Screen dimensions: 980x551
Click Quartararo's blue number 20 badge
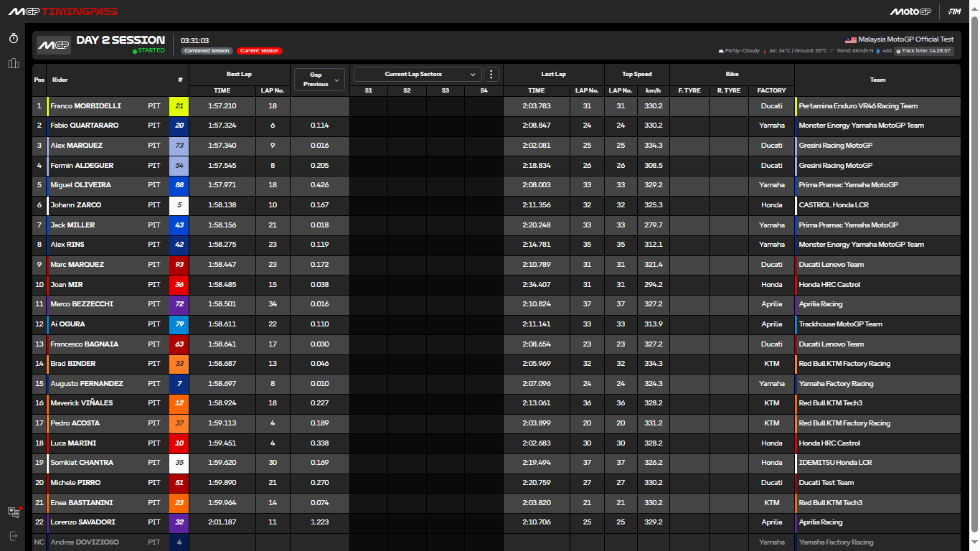point(179,126)
